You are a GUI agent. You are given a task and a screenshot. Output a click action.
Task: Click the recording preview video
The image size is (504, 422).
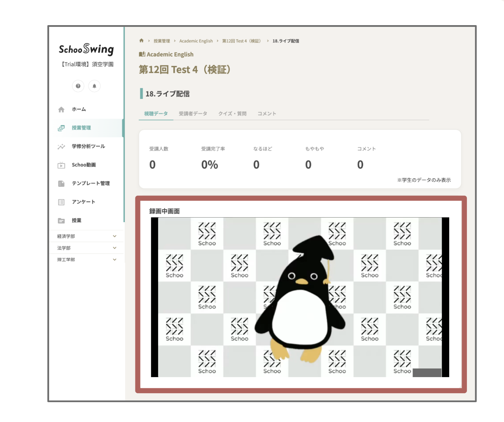[300, 297]
